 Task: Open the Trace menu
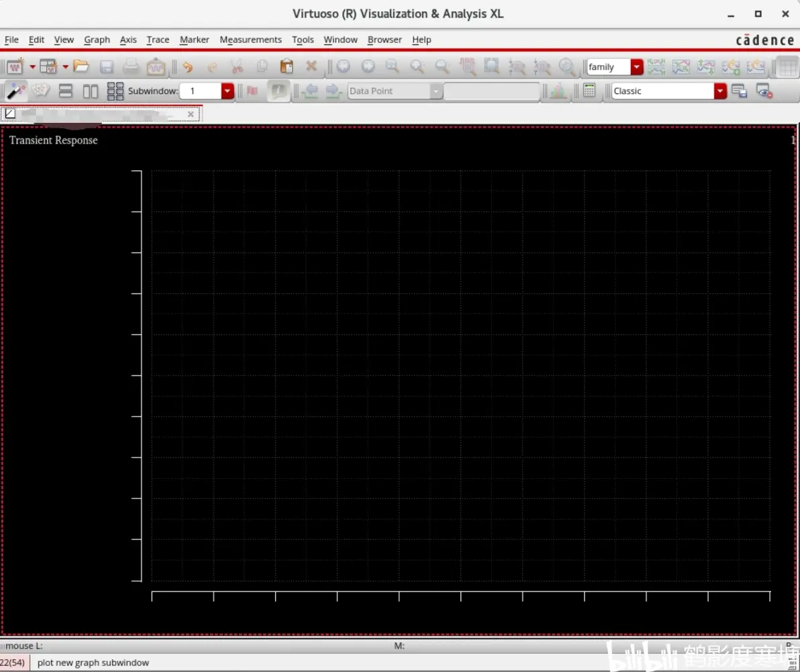click(x=158, y=40)
